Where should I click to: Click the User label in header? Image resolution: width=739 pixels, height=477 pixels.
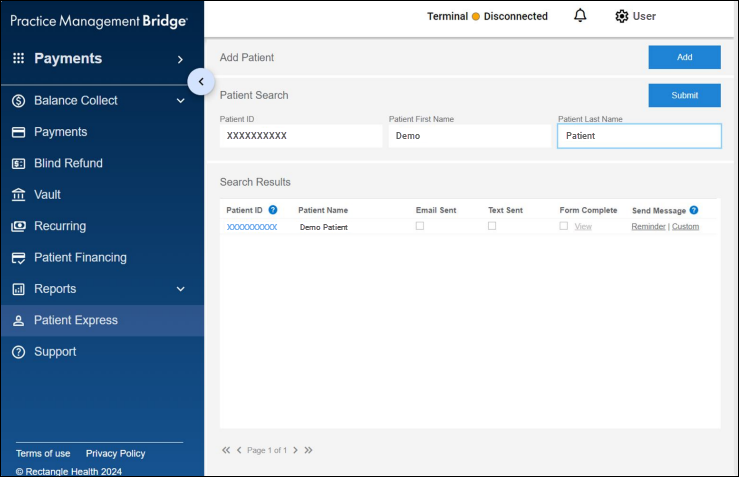pyautogui.click(x=644, y=16)
